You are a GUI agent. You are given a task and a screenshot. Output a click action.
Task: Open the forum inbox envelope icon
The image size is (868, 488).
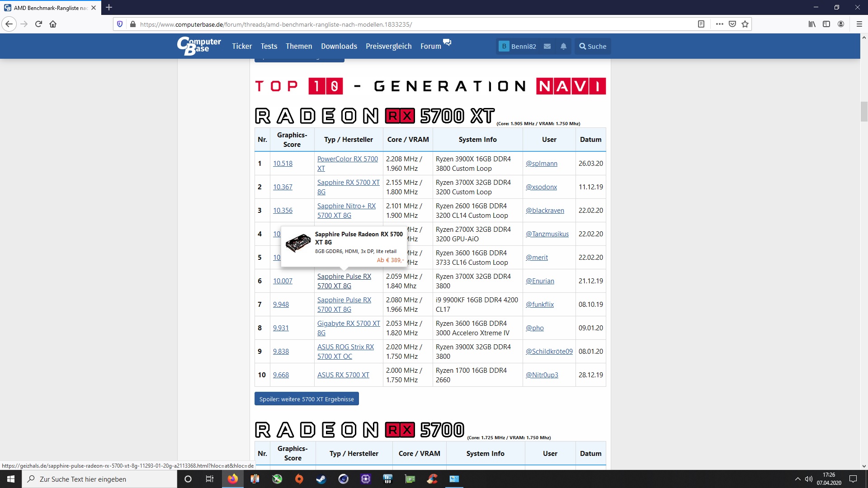pyautogui.click(x=547, y=47)
